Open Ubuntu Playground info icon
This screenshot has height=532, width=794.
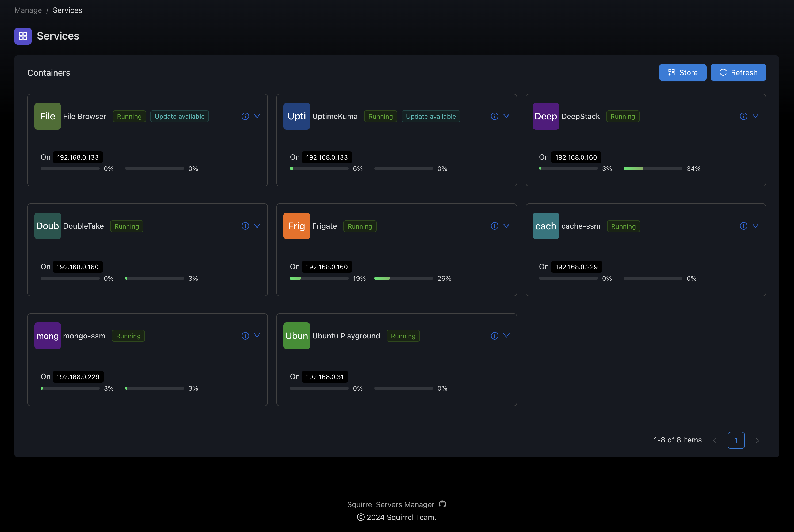coord(494,336)
